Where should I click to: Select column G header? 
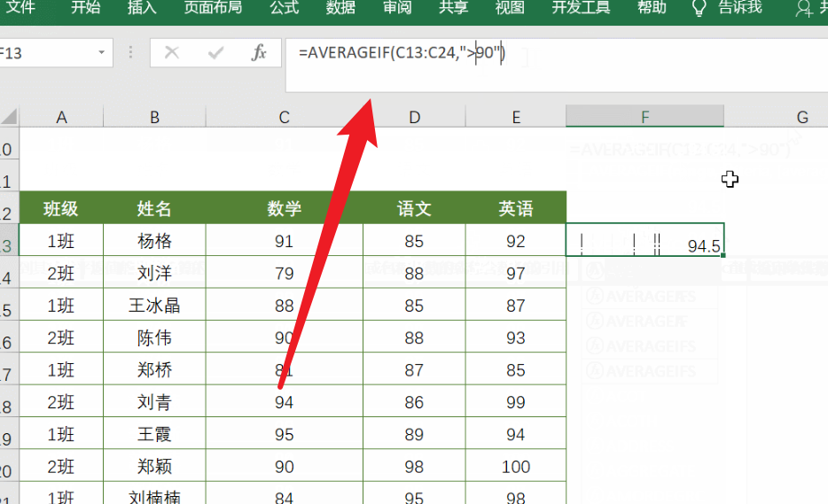tap(777, 117)
